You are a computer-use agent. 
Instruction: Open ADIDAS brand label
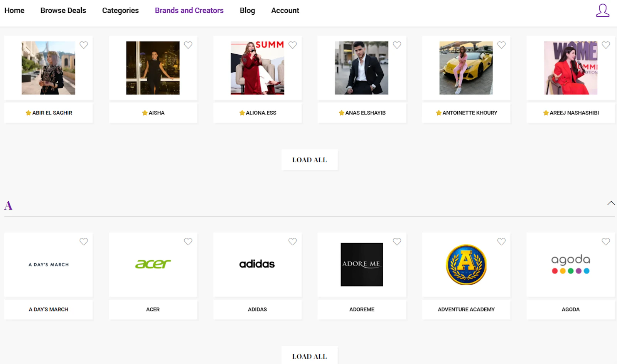click(257, 309)
